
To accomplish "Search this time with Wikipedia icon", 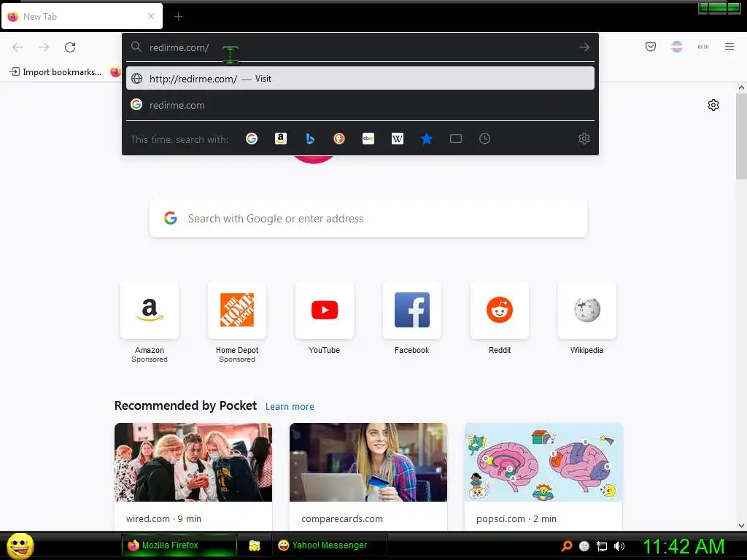I will click(x=398, y=139).
